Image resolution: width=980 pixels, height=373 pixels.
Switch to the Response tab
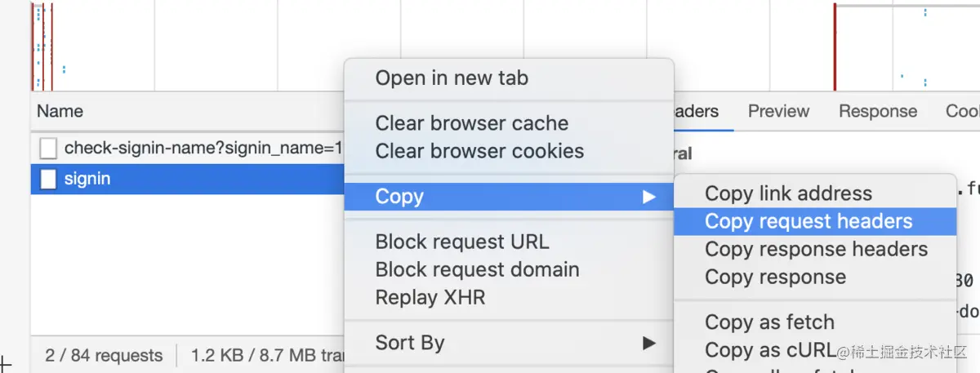(877, 111)
